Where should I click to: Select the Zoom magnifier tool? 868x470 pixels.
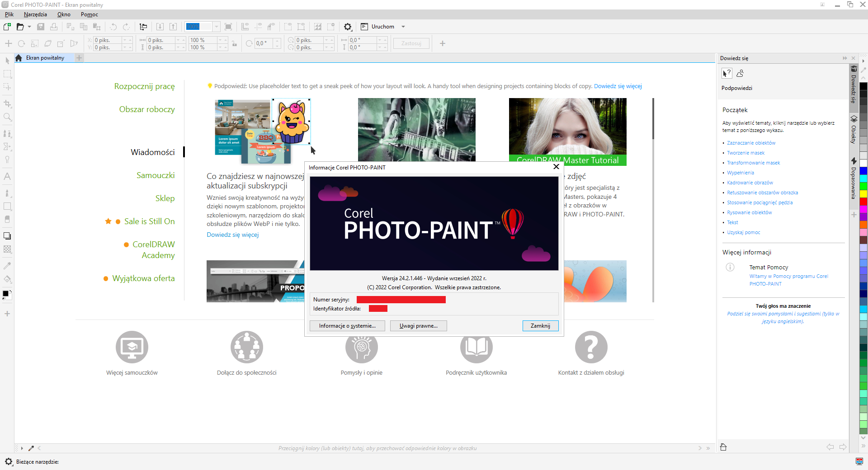click(x=7, y=117)
